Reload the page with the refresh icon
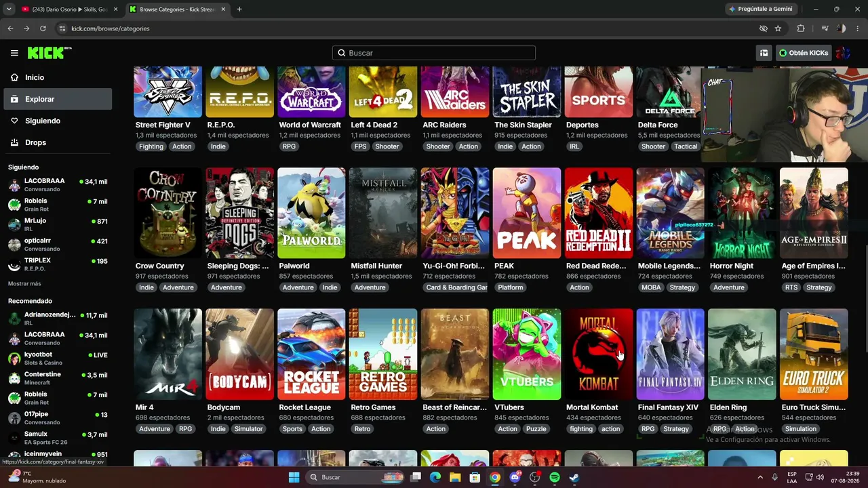Image resolution: width=868 pixels, height=488 pixels. (x=43, y=28)
